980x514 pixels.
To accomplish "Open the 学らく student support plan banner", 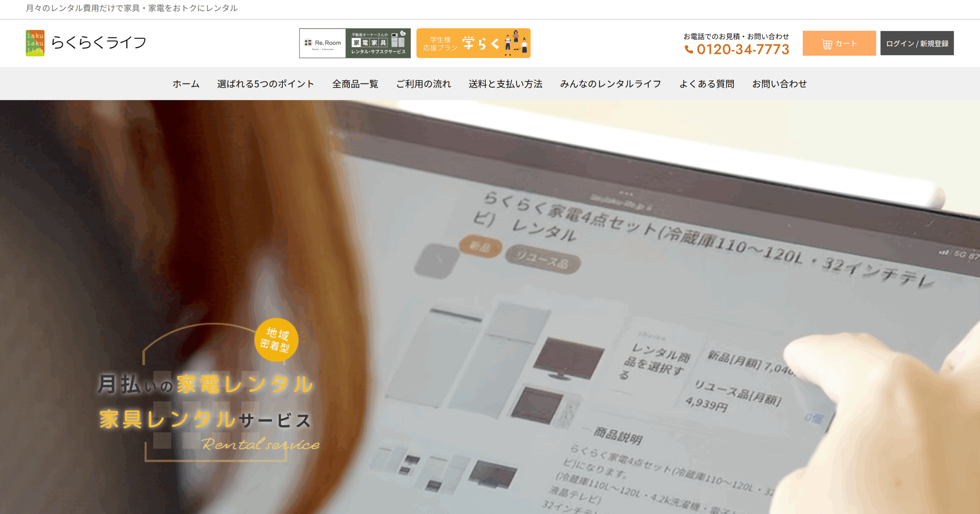I will [473, 43].
